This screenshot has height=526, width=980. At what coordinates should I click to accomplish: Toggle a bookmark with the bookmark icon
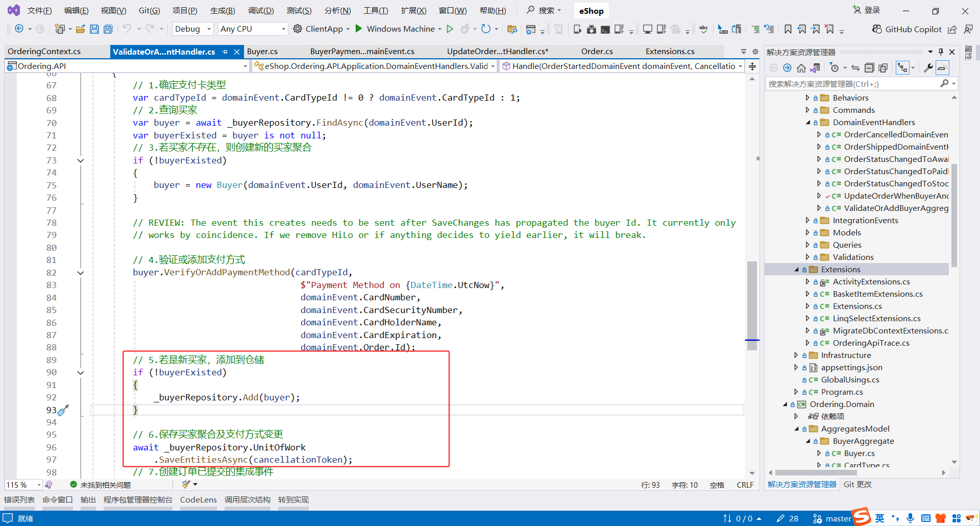tap(788, 29)
